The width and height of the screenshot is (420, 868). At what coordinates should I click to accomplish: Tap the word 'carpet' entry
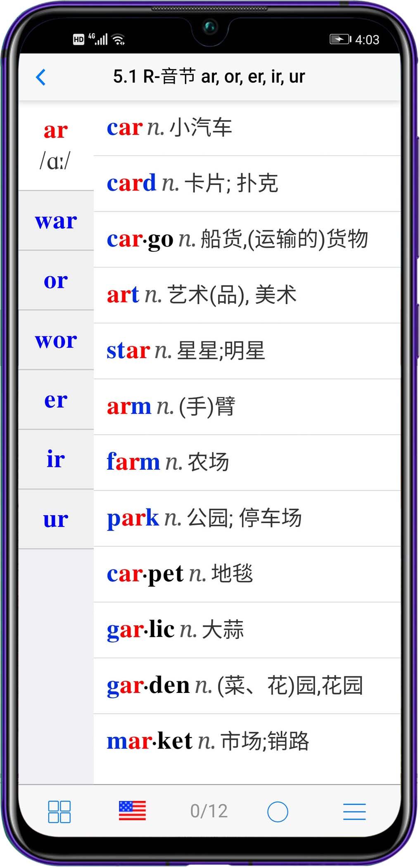coord(247,574)
